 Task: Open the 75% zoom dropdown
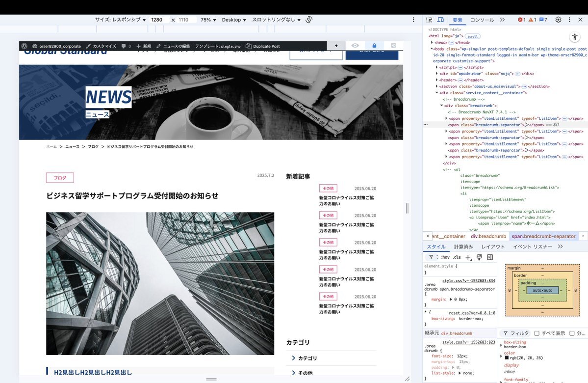[208, 20]
